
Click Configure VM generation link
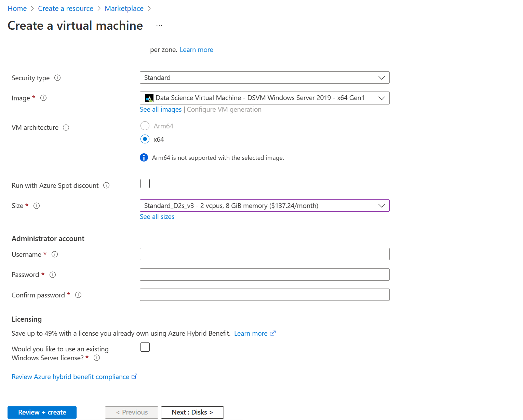pos(224,109)
